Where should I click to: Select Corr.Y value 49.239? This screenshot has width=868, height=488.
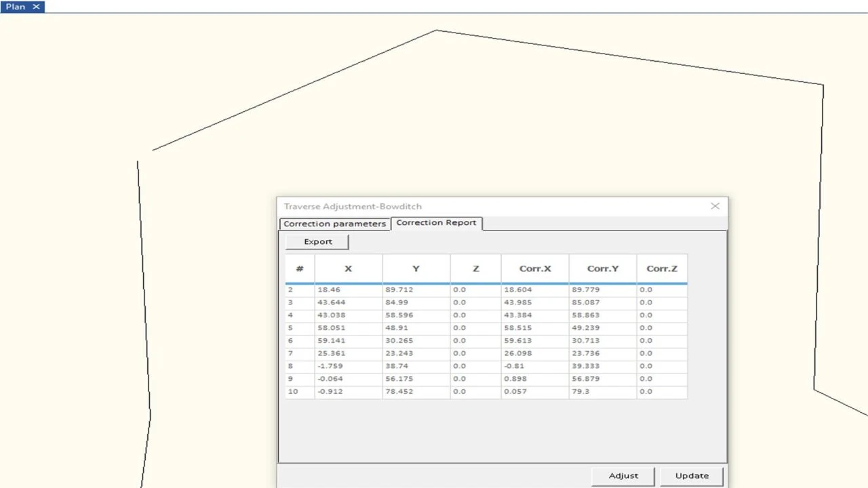(603, 328)
